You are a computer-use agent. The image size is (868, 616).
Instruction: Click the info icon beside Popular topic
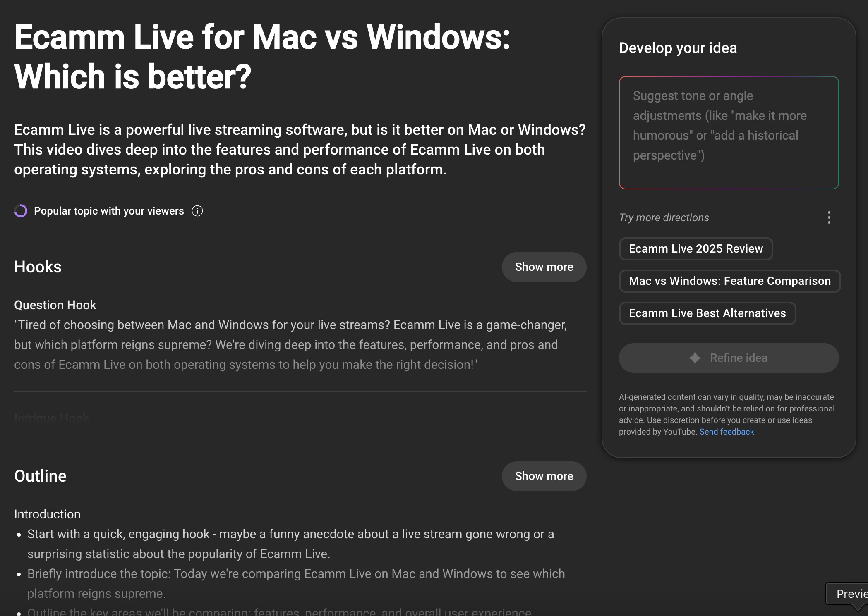(x=197, y=211)
